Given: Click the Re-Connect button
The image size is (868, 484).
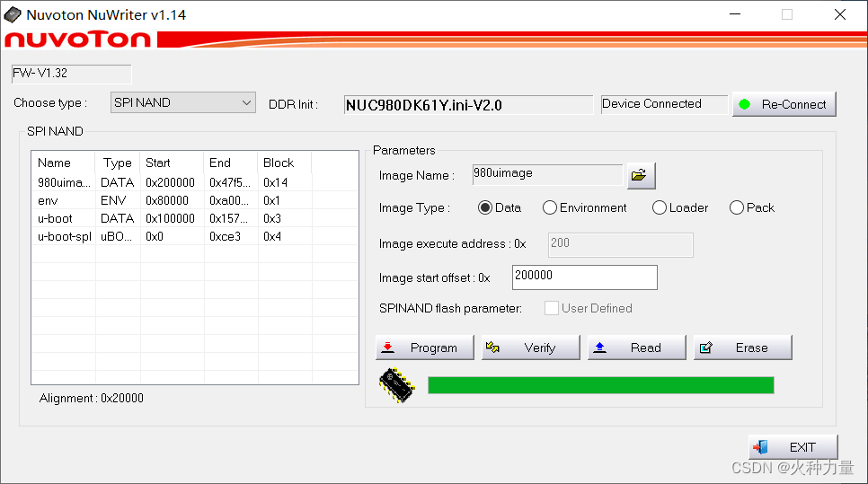Looking at the screenshot, I should pyautogui.click(x=784, y=104).
